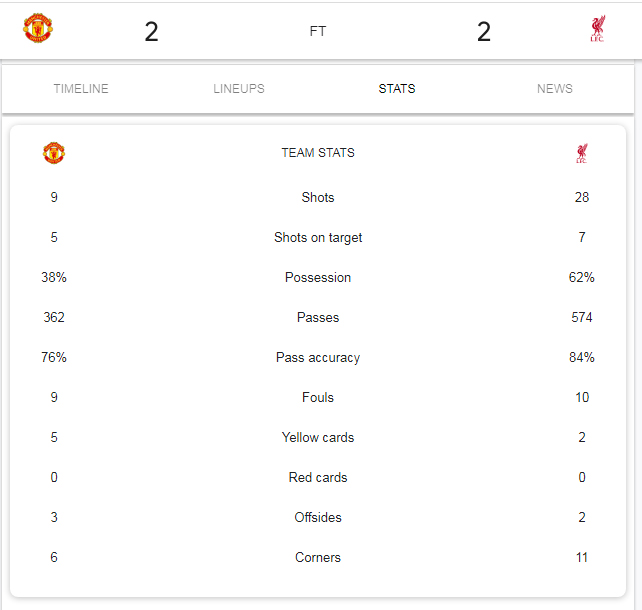Click the Manchester United crest in the score header
This screenshot has width=642, height=610.
coord(38,28)
